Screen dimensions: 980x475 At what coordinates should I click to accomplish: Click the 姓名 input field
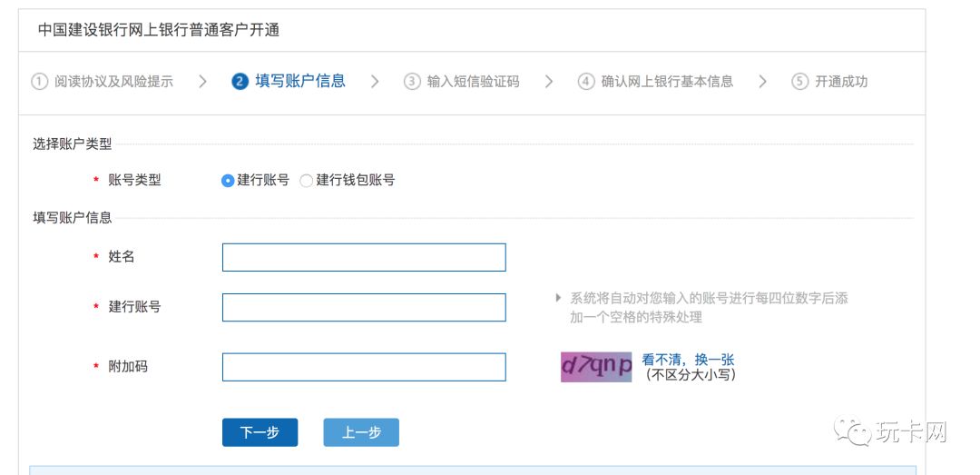[364, 257]
